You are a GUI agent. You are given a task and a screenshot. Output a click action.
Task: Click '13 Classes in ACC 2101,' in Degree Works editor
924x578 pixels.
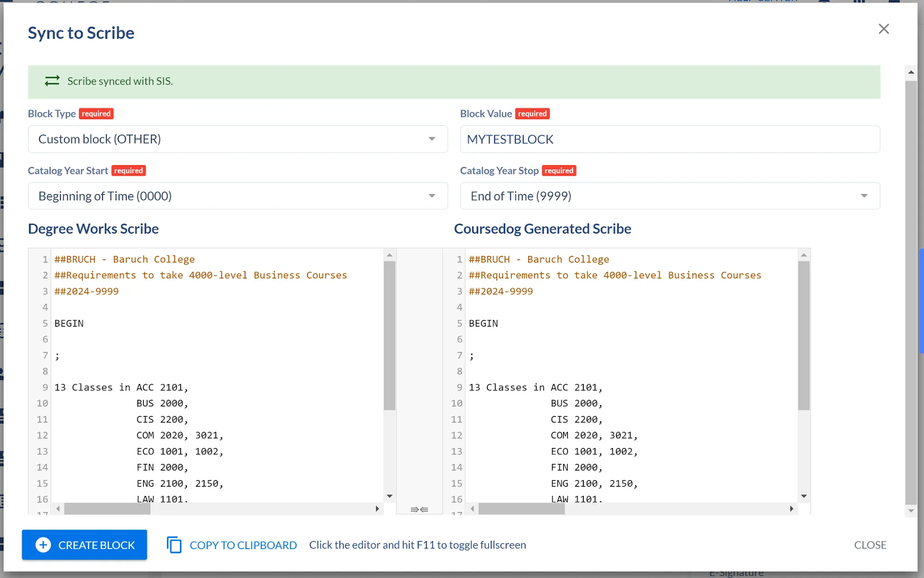tap(121, 387)
